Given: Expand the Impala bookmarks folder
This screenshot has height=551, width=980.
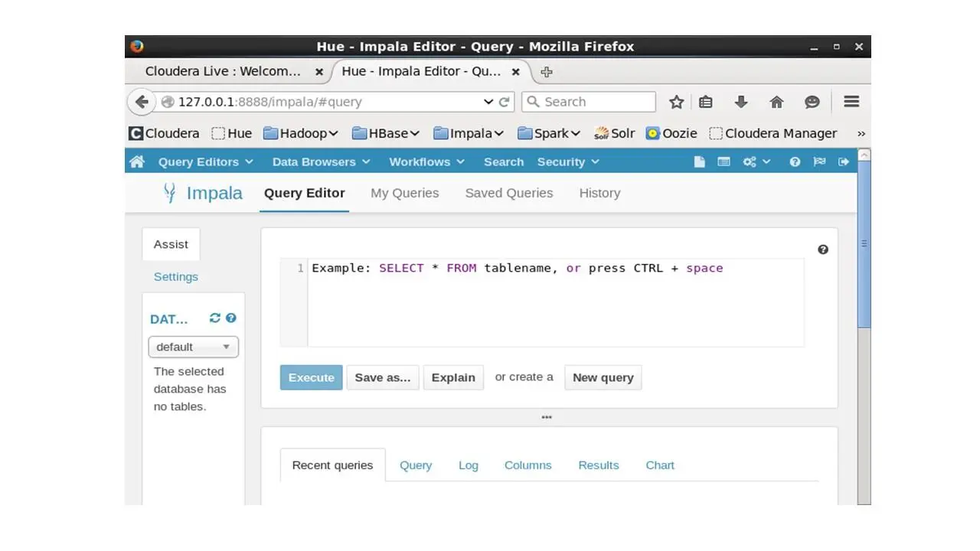Looking at the screenshot, I should click(x=469, y=133).
